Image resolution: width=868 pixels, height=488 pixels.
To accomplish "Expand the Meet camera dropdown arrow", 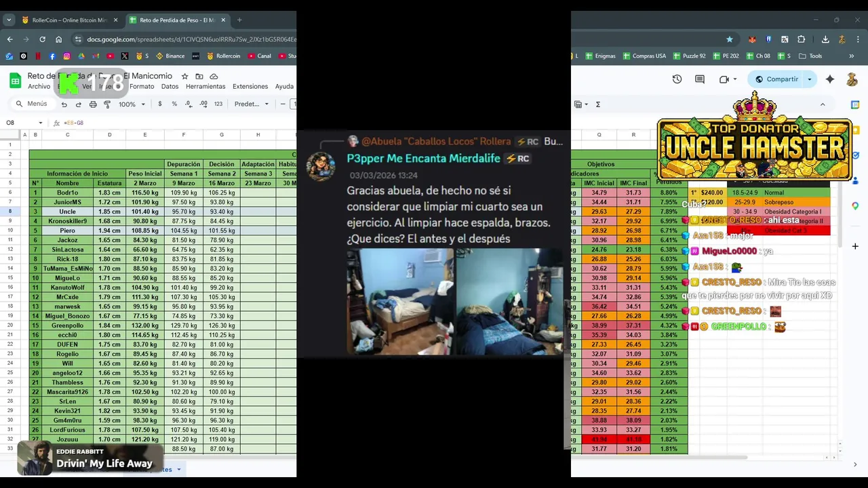I will pyautogui.click(x=736, y=79).
